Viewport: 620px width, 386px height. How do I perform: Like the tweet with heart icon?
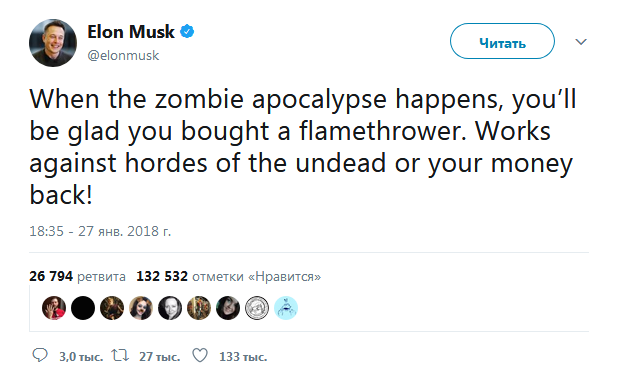tap(200, 356)
